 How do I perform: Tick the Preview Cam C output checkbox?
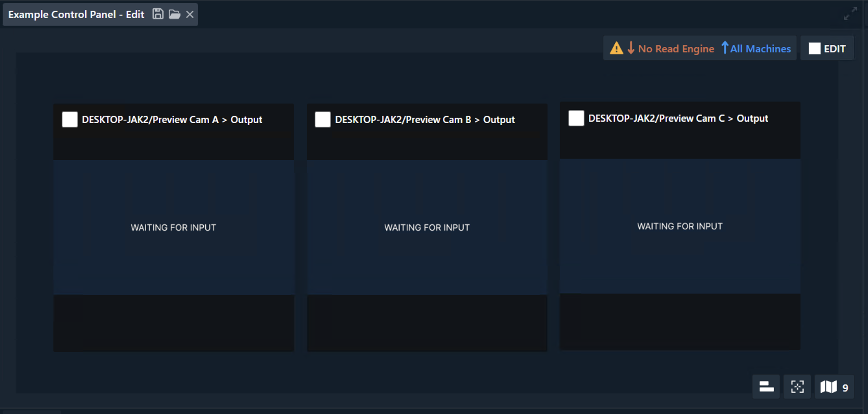pos(576,118)
